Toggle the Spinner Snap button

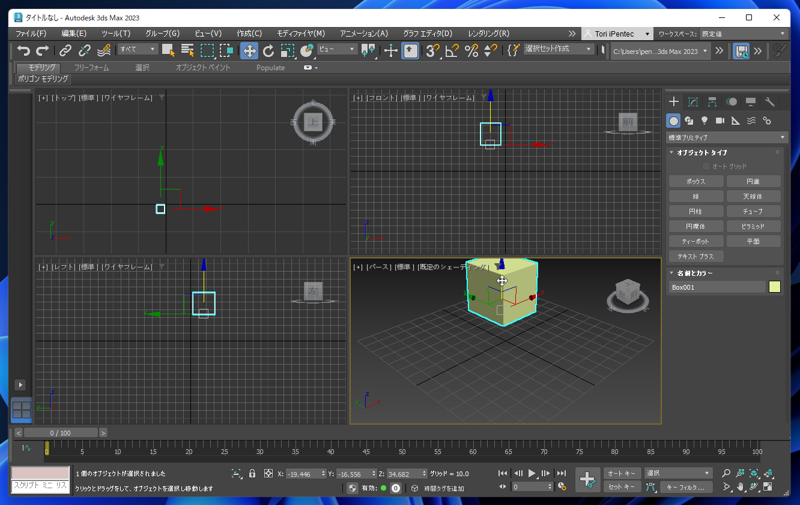pos(490,50)
